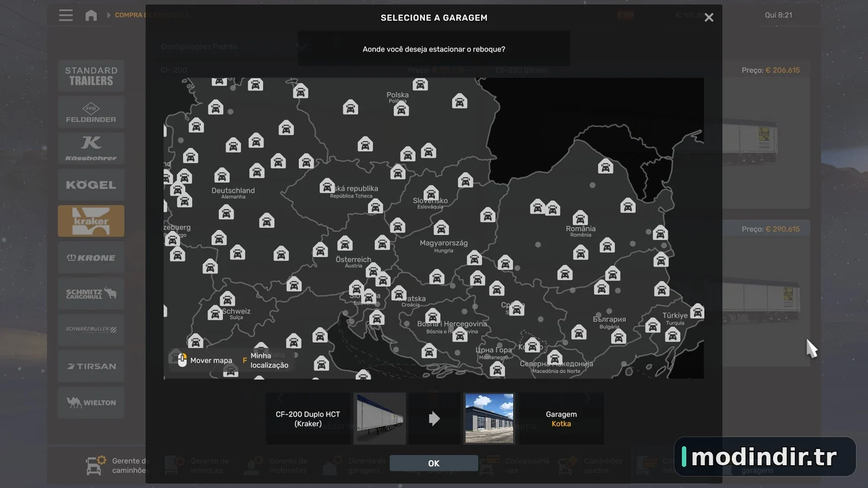
Task: Close the garage selection dialog
Action: click(709, 18)
